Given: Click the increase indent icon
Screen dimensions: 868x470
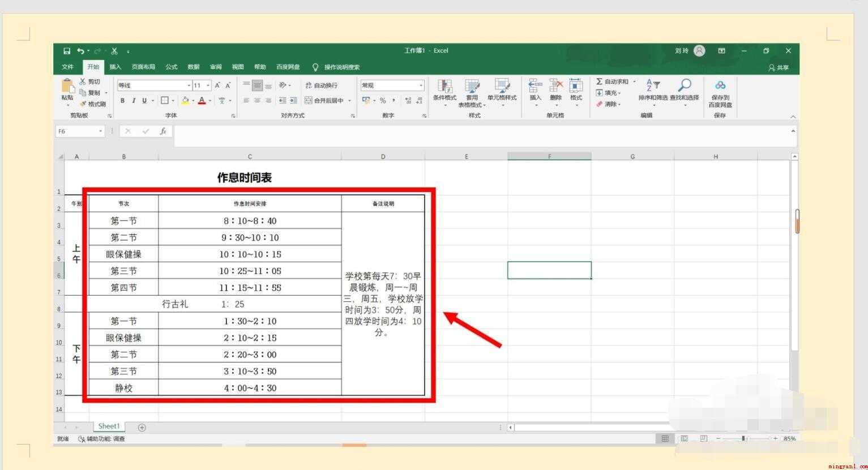Looking at the screenshot, I should click(x=293, y=101).
